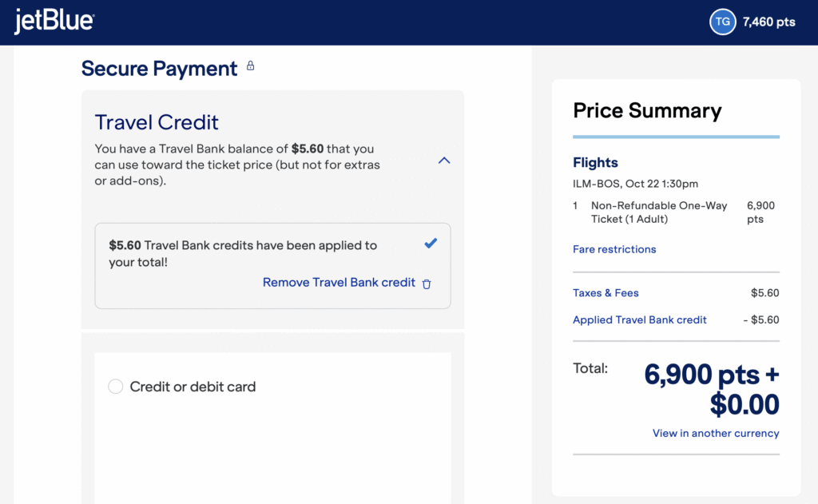This screenshot has height=504, width=818.
Task: Click the Non-Refundable One-Way Ticket line item
Action: click(658, 212)
